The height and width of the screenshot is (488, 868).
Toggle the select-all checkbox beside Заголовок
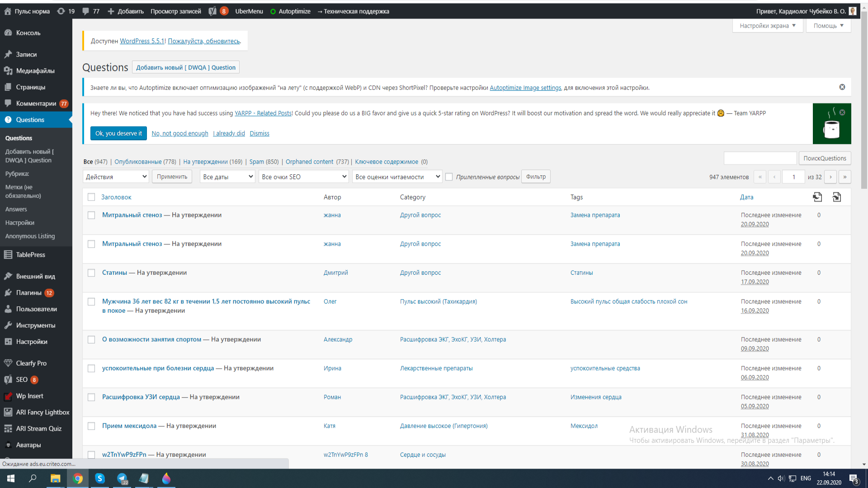(x=91, y=197)
